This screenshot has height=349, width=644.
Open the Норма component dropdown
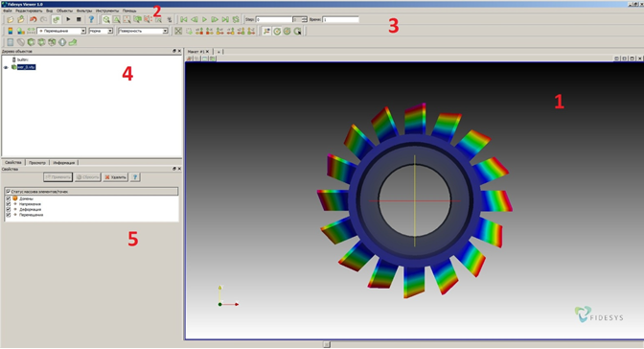tap(101, 31)
